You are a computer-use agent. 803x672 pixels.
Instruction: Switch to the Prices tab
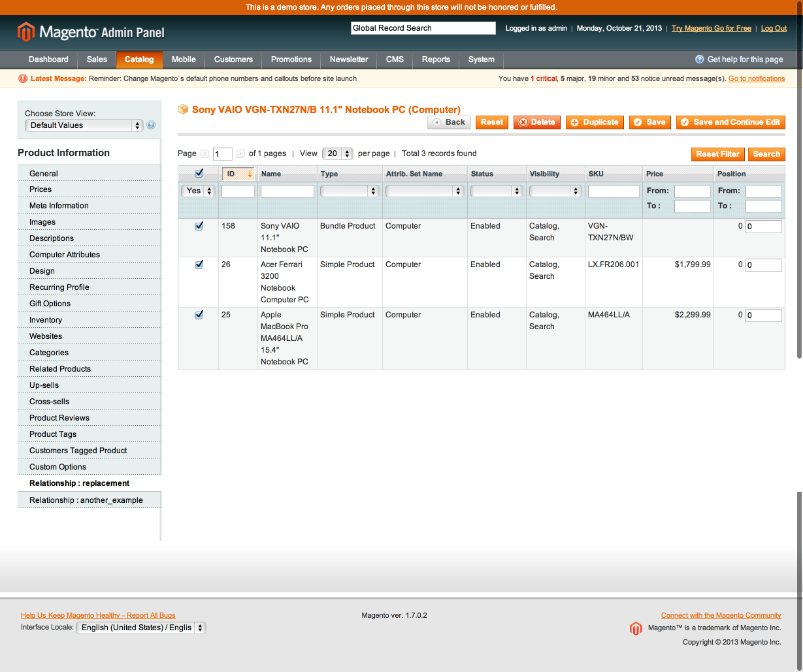(x=90, y=189)
